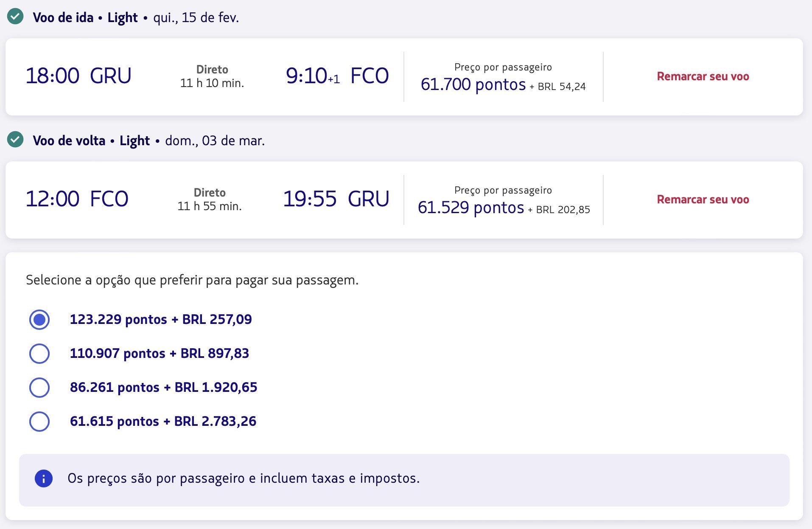Click the Direto 11 h 10 min. label
This screenshot has height=529, width=812.
[212, 76]
